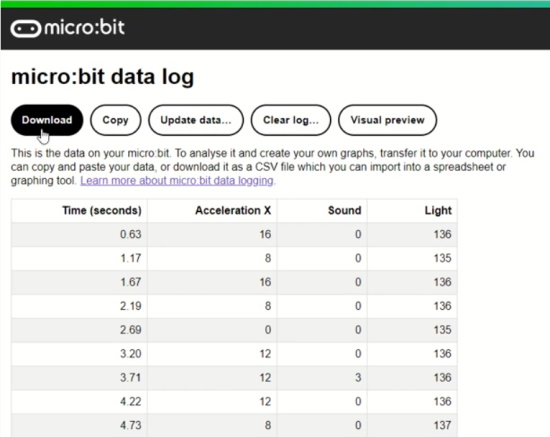Select the Light value 137 cell
This screenshot has height=437, width=550.
tap(412, 425)
